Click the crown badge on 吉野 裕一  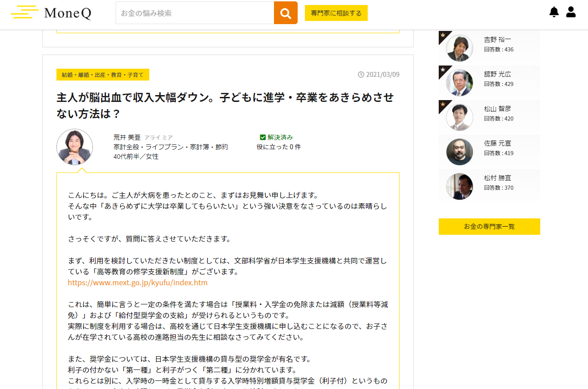(443, 35)
